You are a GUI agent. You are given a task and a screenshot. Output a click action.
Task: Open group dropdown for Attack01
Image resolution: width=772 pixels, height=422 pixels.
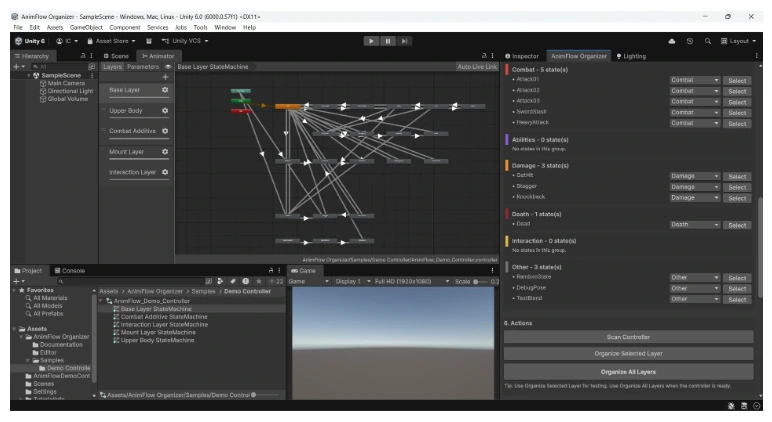coord(695,80)
